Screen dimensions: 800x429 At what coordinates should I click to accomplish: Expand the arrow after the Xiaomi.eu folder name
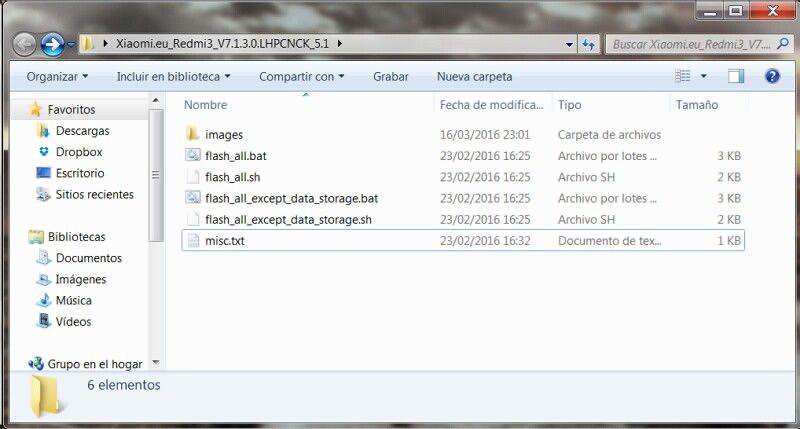339,44
